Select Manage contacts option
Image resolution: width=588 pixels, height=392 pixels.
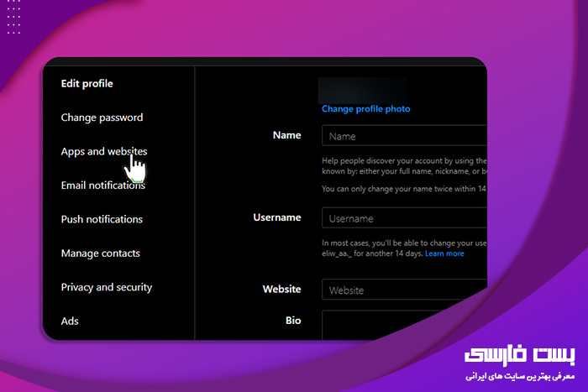tap(100, 253)
